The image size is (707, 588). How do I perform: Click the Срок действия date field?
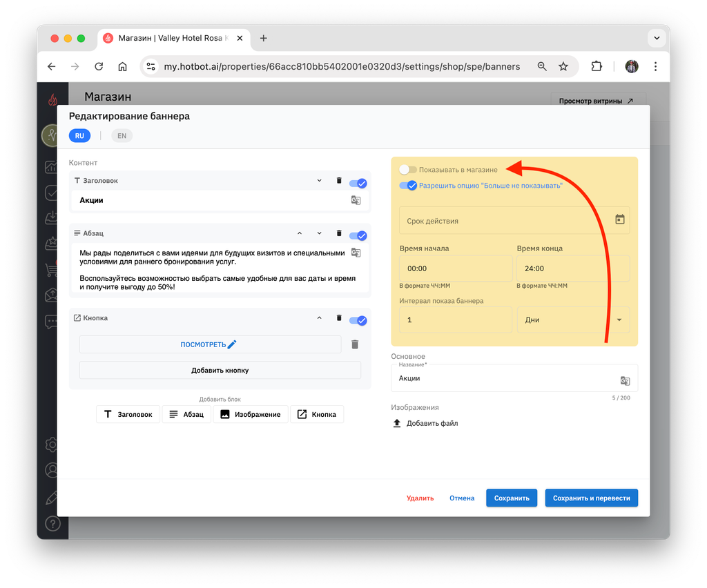coord(514,221)
